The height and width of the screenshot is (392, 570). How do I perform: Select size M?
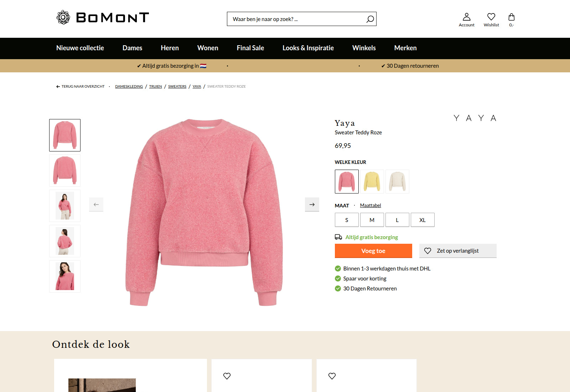372,220
